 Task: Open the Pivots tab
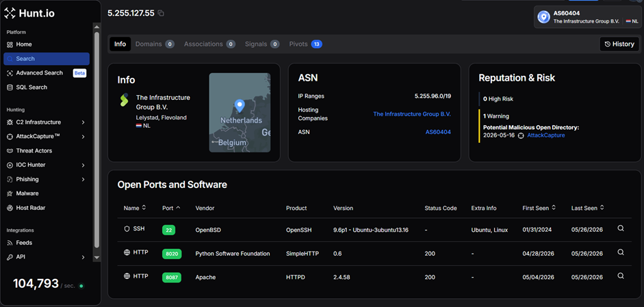click(305, 44)
